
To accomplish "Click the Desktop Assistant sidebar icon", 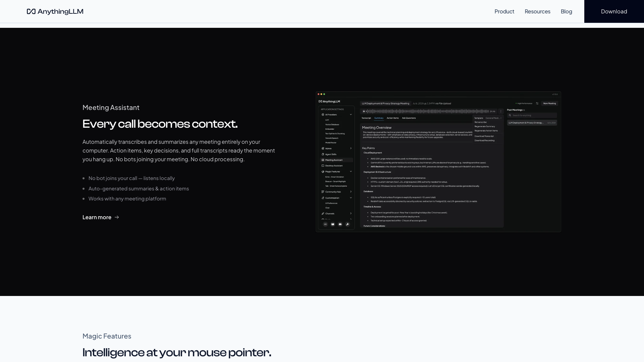I will [x=323, y=166].
